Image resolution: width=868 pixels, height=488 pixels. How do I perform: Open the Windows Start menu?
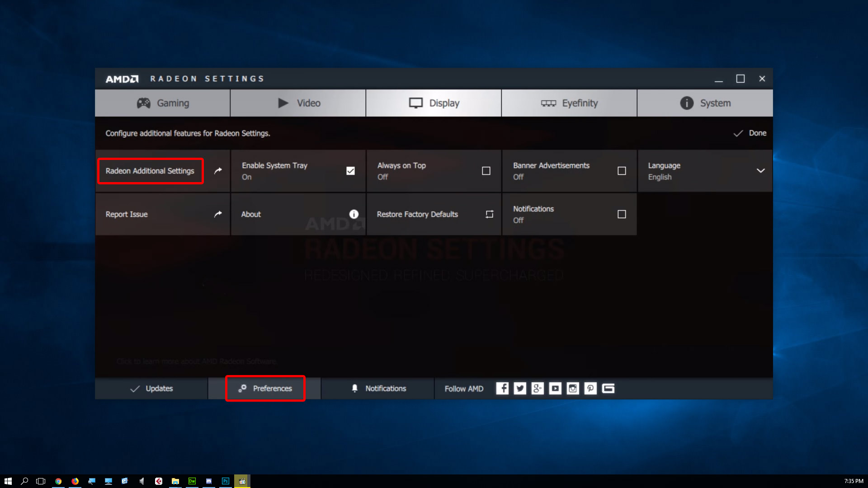[8, 481]
